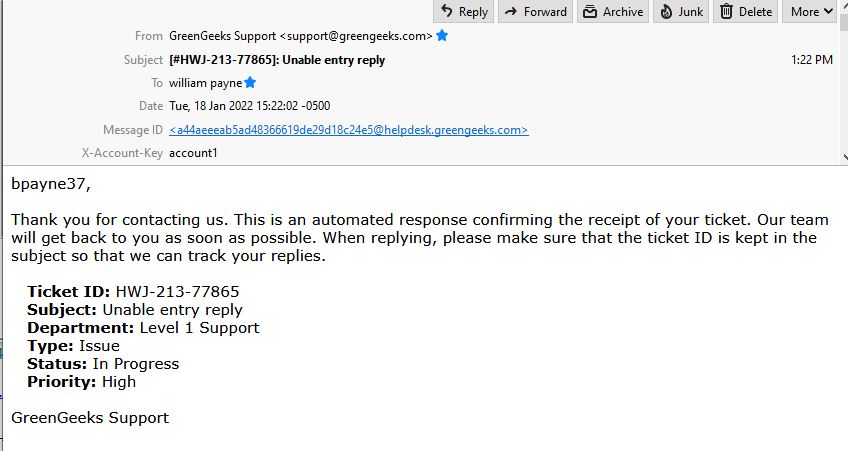Click the Status: In Progress line
This screenshot has height=451, width=848.
point(103,364)
